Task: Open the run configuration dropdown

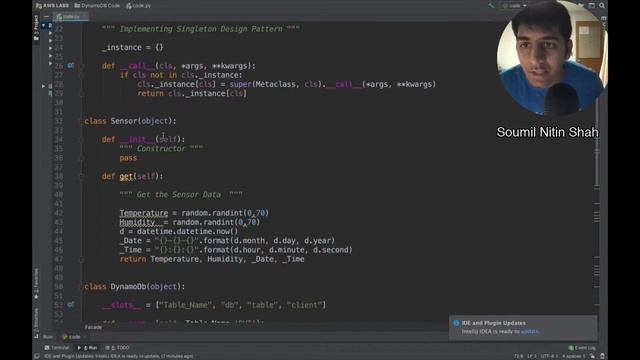Action: pyautogui.click(x=514, y=6)
